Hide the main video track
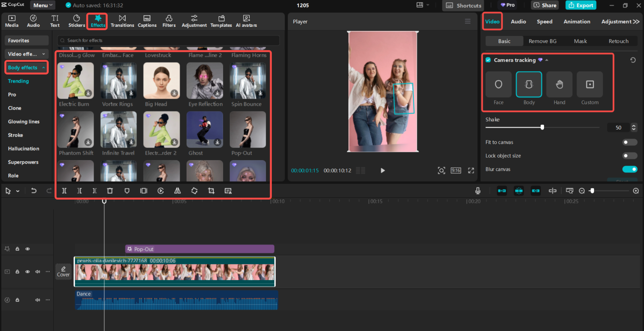This screenshot has height=331, width=644. (28, 272)
